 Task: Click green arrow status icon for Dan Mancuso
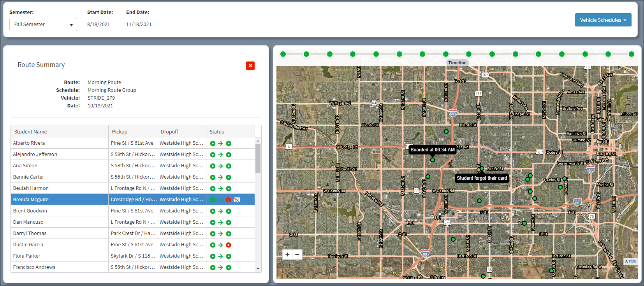point(220,223)
